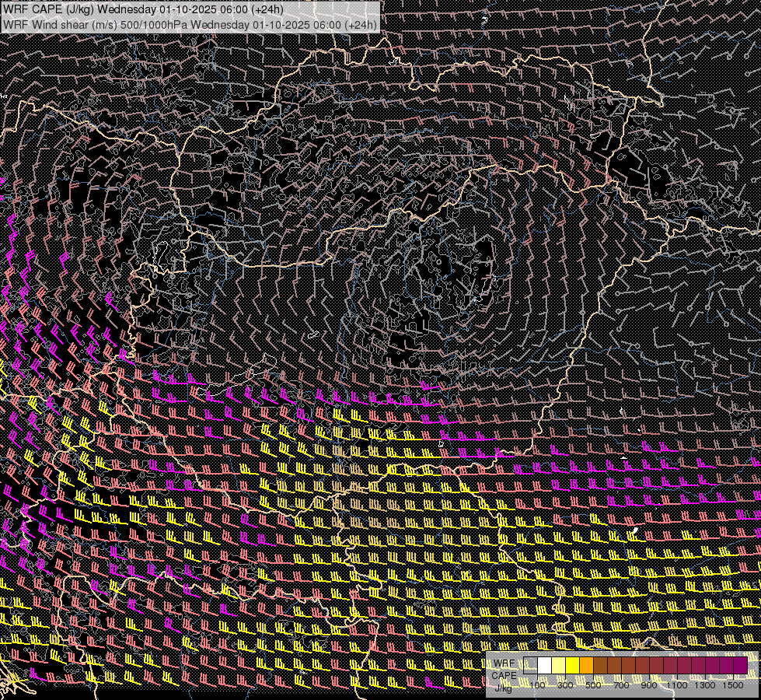Viewport: 761px width, 700px height.
Task: Click the 1100 legend scale label
Action: click(x=677, y=685)
